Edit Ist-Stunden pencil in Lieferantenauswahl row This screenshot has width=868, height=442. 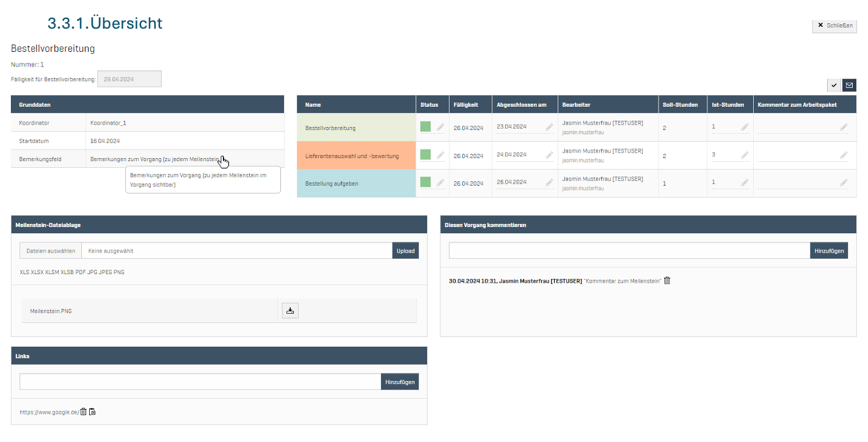tap(744, 155)
